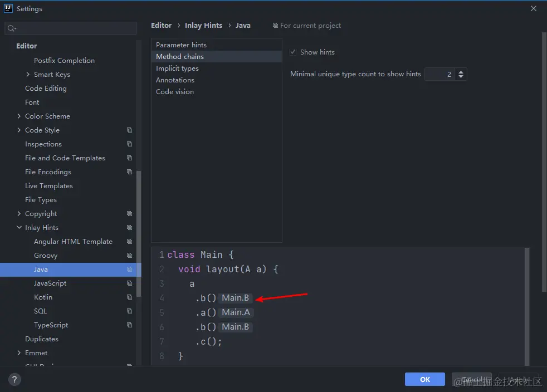
Task: Expand the Copyright node
Action: pos(19,213)
